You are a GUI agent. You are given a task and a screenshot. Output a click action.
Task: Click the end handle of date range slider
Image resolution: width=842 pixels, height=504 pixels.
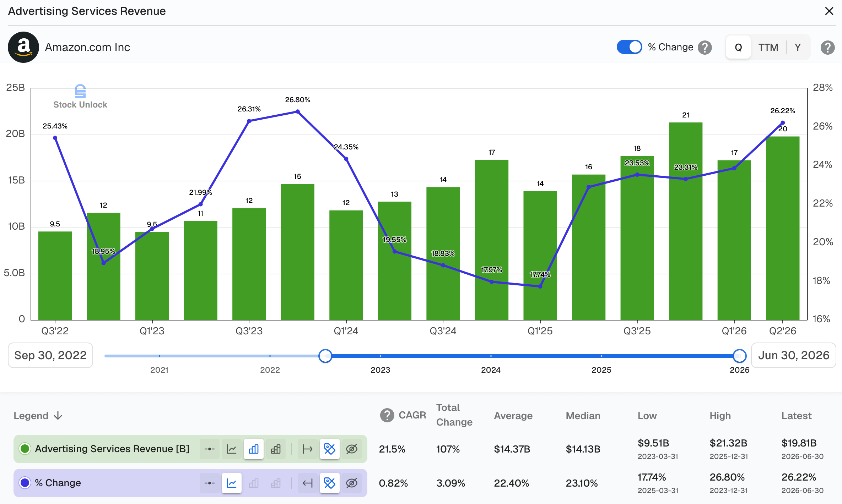click(740, 356)
